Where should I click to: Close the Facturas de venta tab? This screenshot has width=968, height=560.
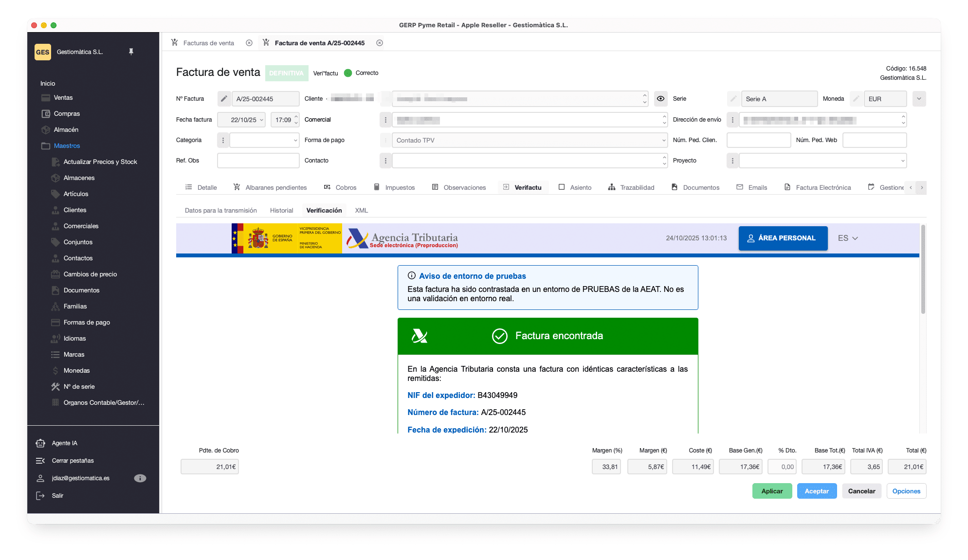[249, 43]
